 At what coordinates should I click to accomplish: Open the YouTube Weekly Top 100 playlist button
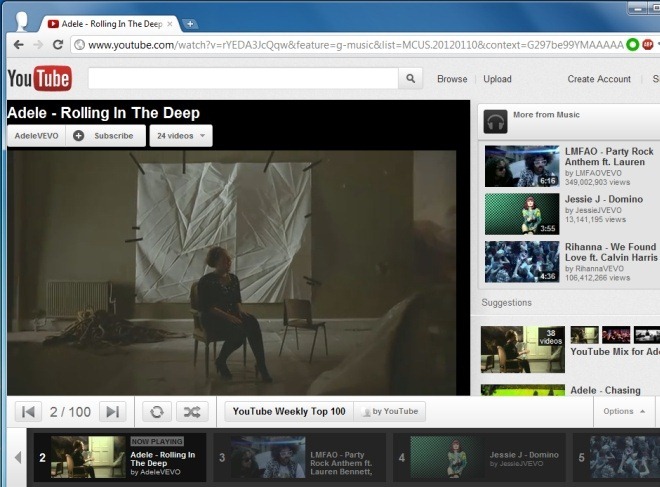pos(289,412)
